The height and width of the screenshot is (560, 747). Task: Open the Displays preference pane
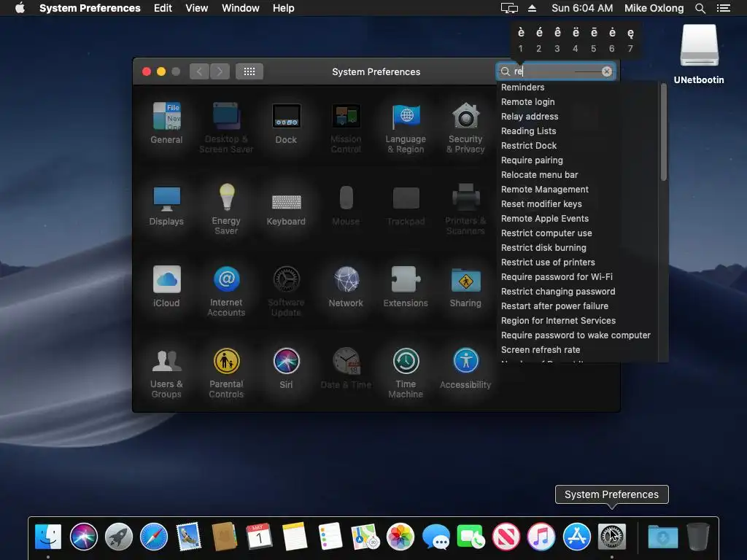[166, 205]
